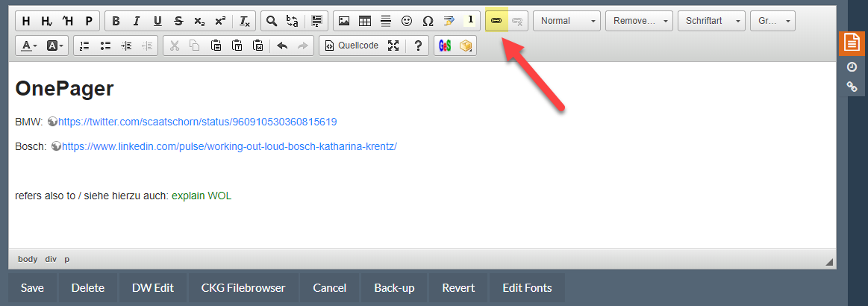Select 'div' in the element path bar
The image size is (868, 306).
51,259
